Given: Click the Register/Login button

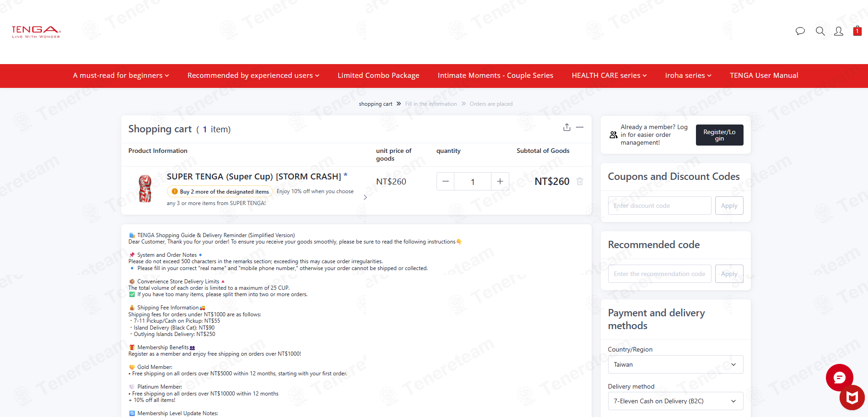Looking at the screenshot, I should point(719,135).
